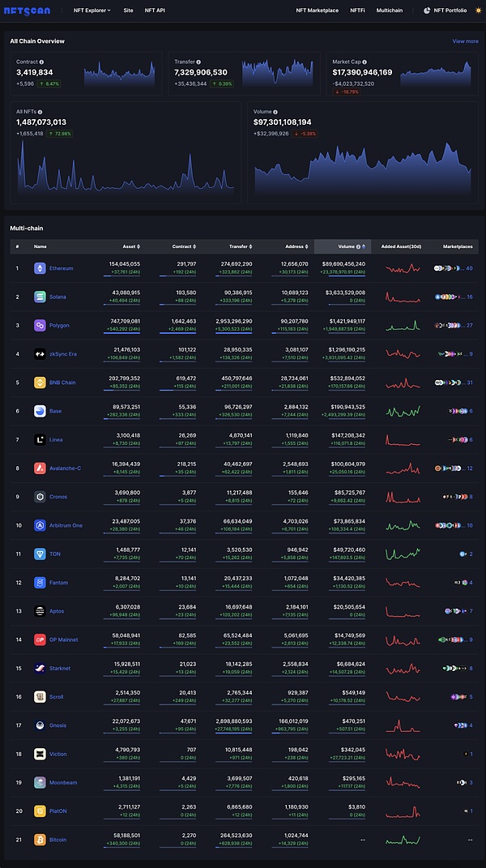Expand the NFT Explorer dropdown menu

pyautogui.click(x=92, y=11)
